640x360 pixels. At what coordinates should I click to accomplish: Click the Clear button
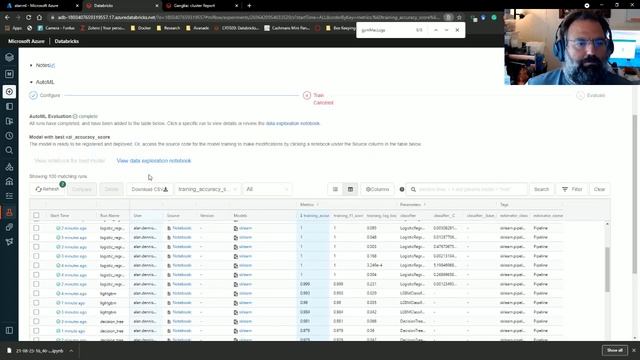pyautogui.click(x=600, y=189)
